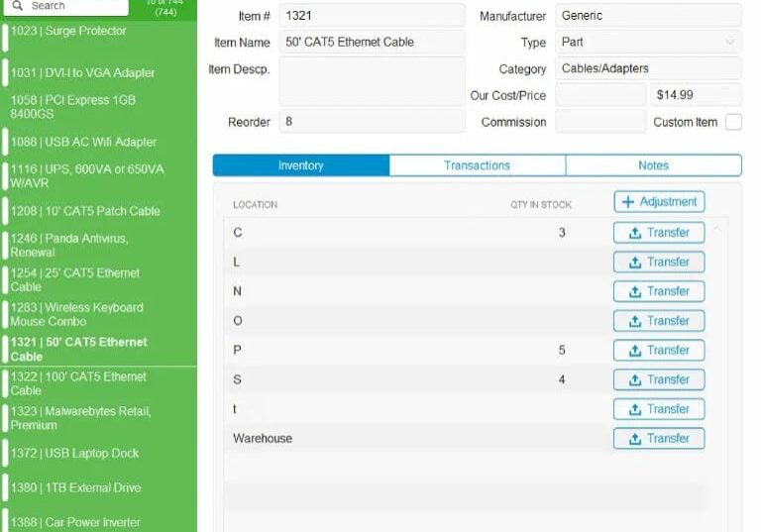Click the LOCATION column header
Viewport: 761px width, 532px height.
256,205
